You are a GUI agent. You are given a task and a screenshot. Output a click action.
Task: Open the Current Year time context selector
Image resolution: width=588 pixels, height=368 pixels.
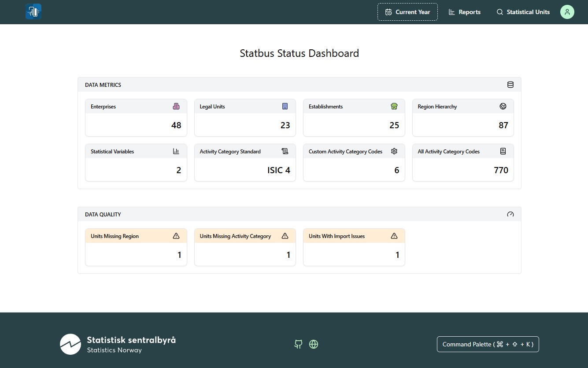click(407, 12)
